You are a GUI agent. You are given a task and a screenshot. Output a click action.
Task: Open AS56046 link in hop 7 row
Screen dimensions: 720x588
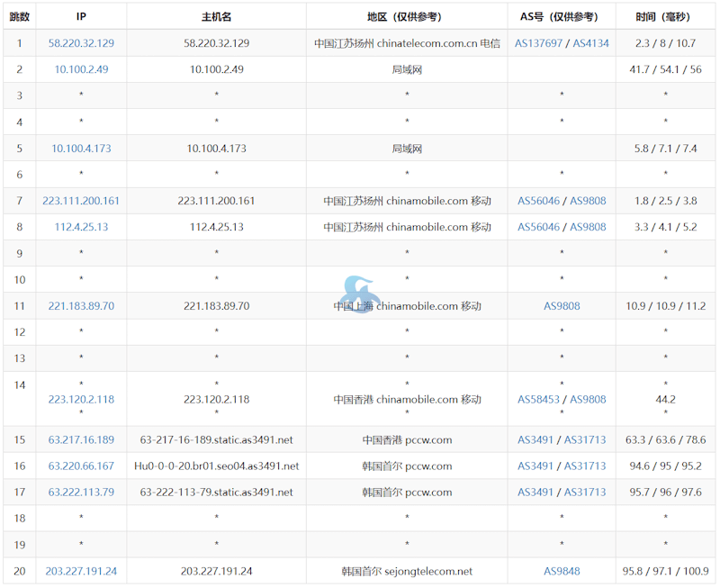pos(538,201)
